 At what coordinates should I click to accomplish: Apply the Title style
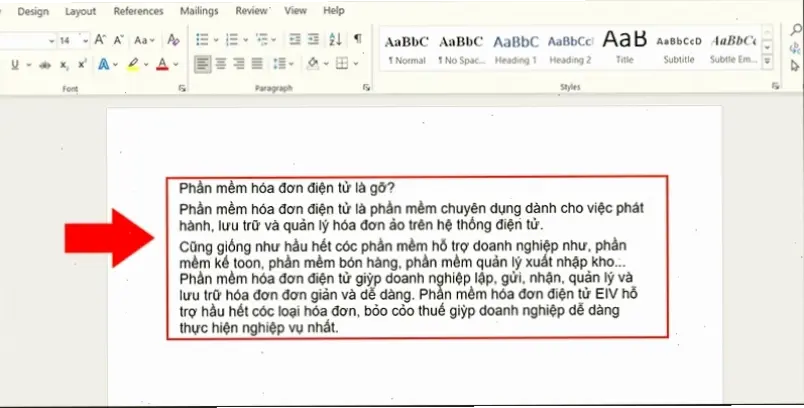click(625, 49)
